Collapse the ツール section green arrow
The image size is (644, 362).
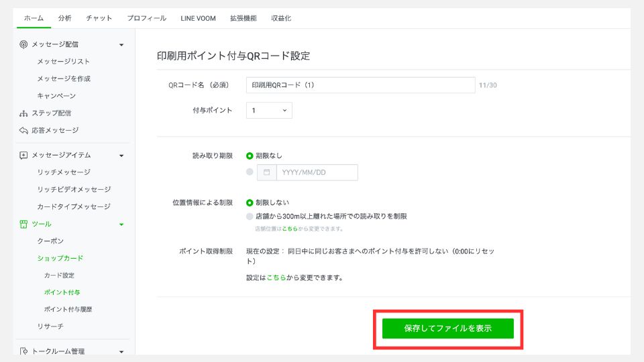(x=121, y=224)
